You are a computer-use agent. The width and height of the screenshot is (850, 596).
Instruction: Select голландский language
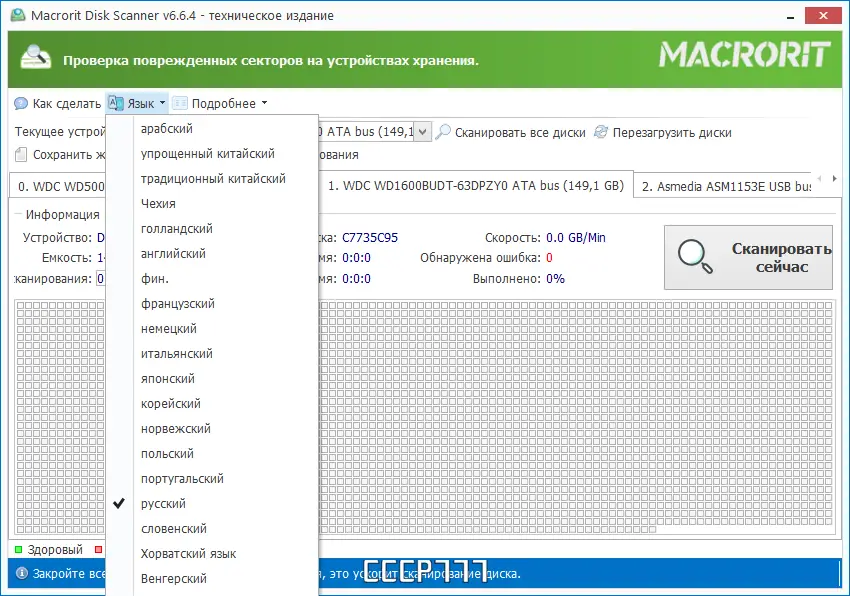212,228
